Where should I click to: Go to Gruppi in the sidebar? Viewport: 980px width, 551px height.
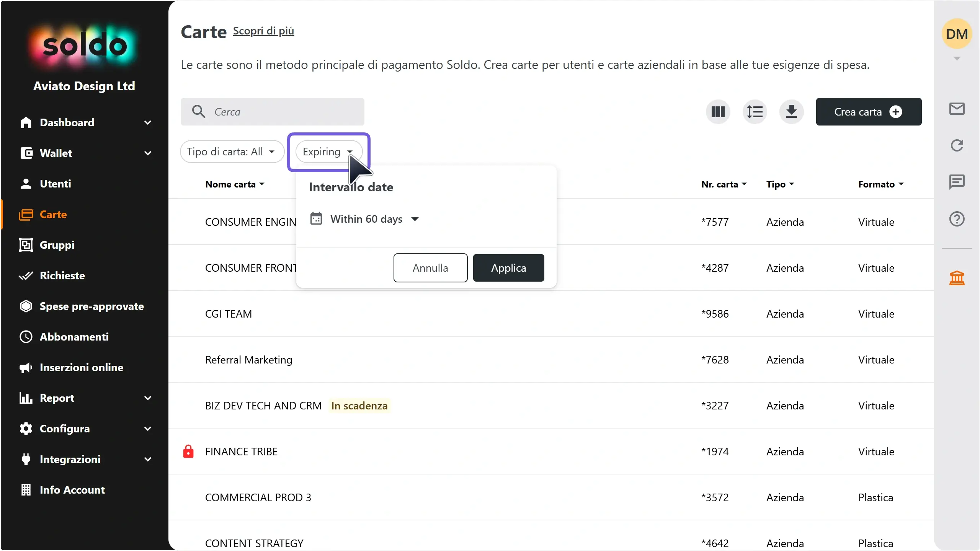click(57, 245)
